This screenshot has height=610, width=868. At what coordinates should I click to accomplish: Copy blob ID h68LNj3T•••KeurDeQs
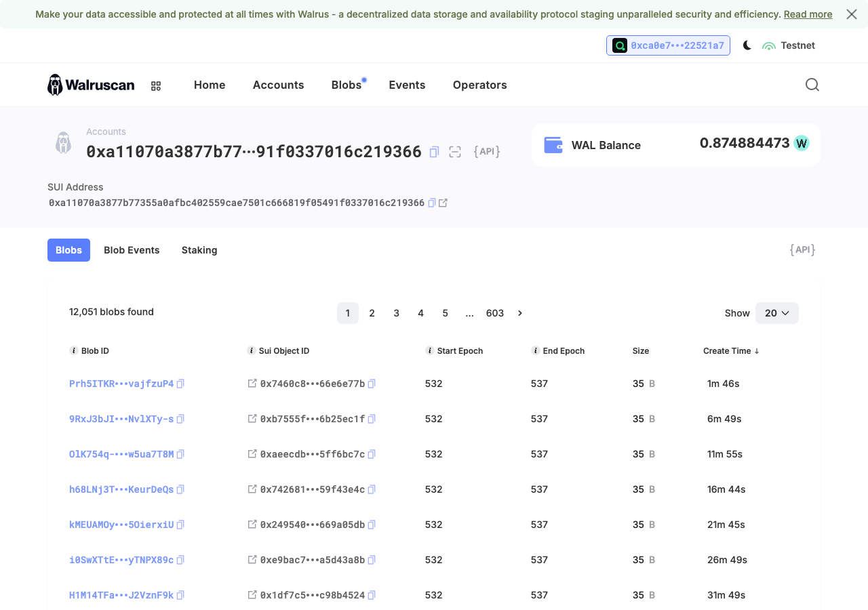(x=180, y=489)
